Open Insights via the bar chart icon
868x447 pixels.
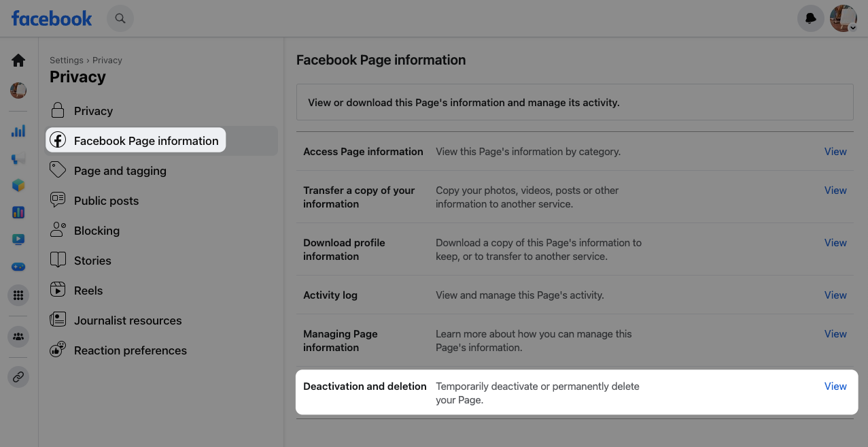click(18, 130)
